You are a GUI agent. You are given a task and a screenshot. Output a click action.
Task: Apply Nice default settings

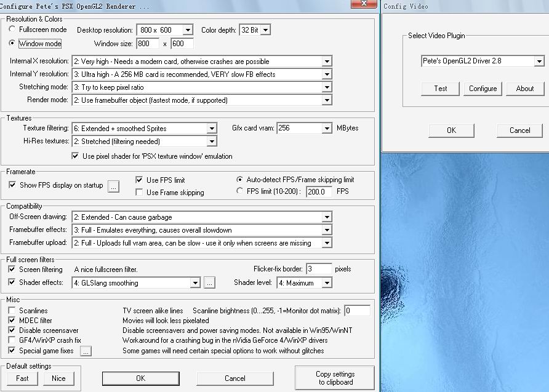click(x=58, y=378)
